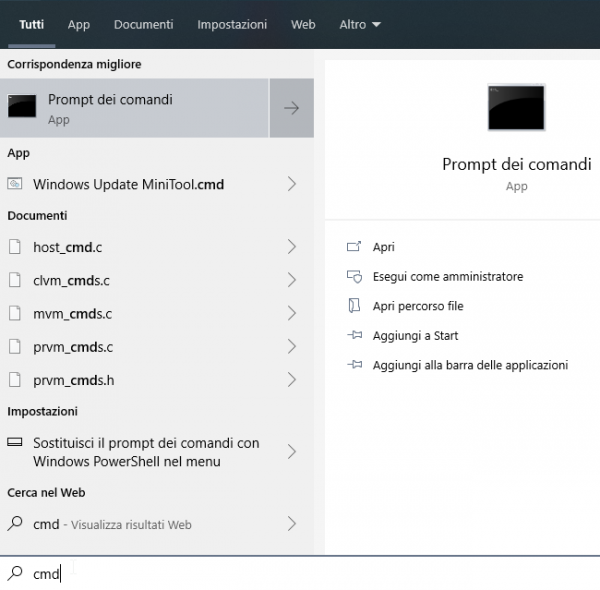This screenshot has height=590, width=600.
Task: Switch to the Impostazioni tab
Action: [x=232, y=24]
